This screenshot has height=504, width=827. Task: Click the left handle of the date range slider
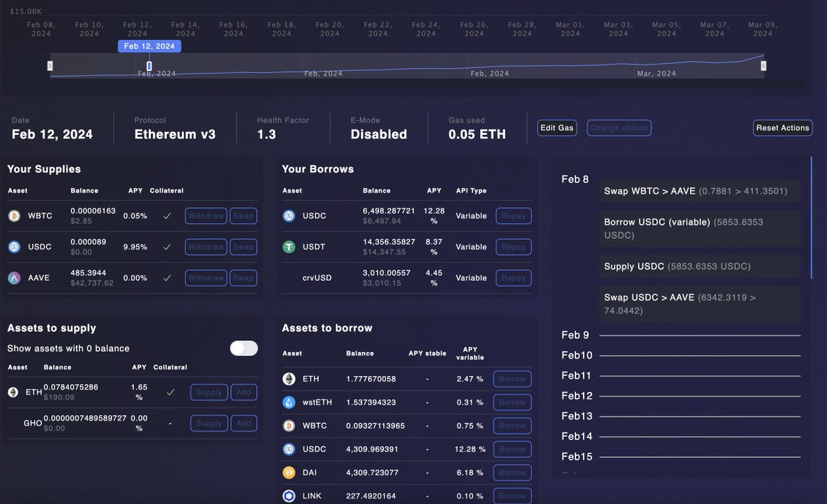[x=50, y=66]
